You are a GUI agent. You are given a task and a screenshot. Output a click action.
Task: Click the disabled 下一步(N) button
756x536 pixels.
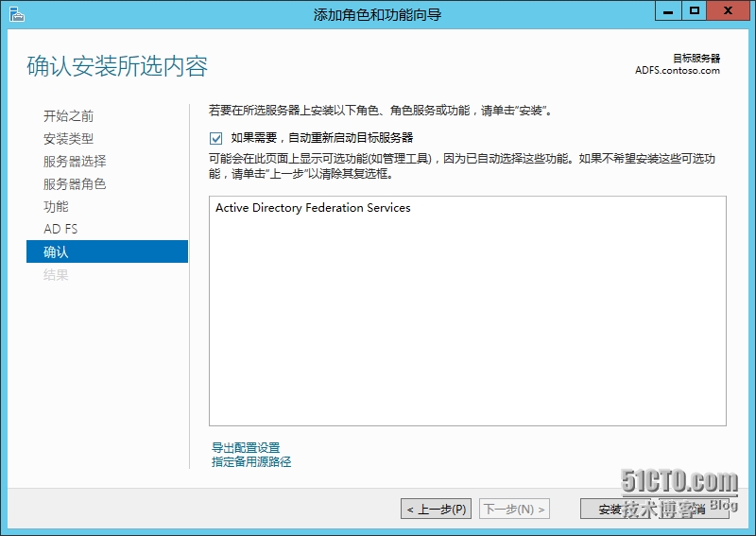[x=515, y=510]
